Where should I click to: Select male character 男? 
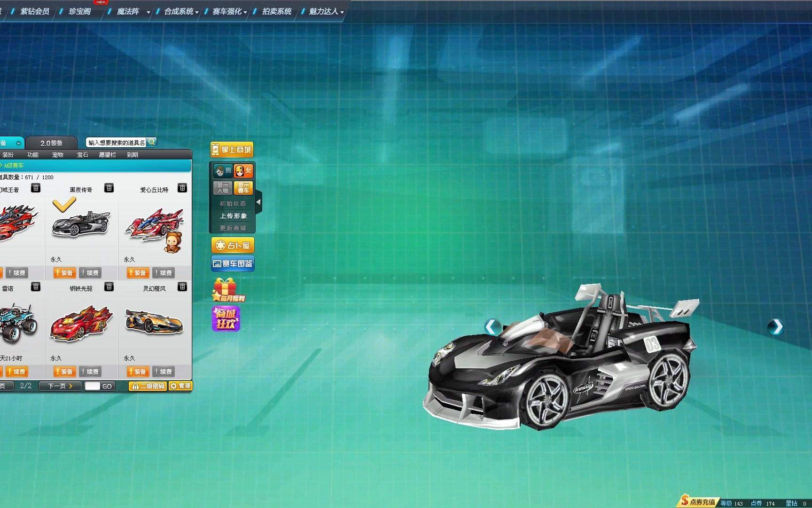pos(223,170)
